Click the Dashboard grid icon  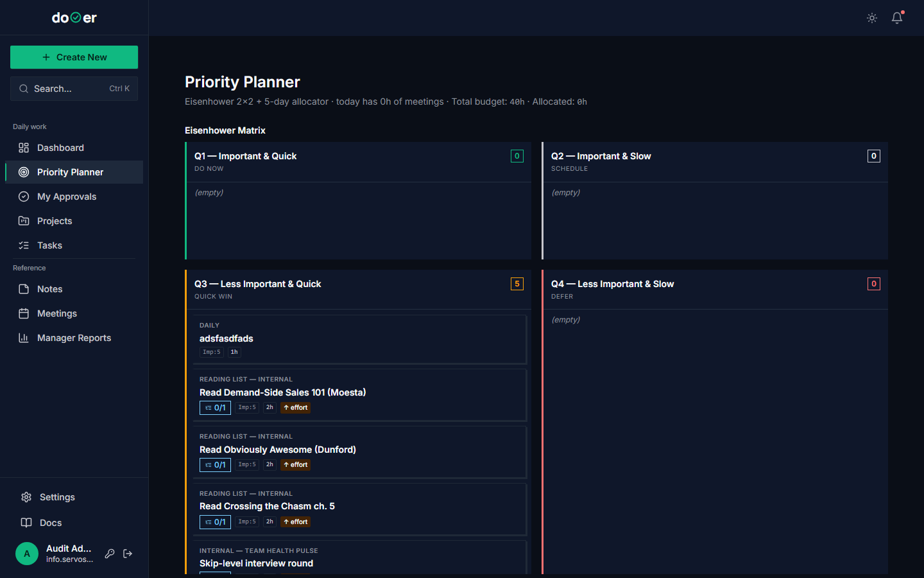coord(24,148)
